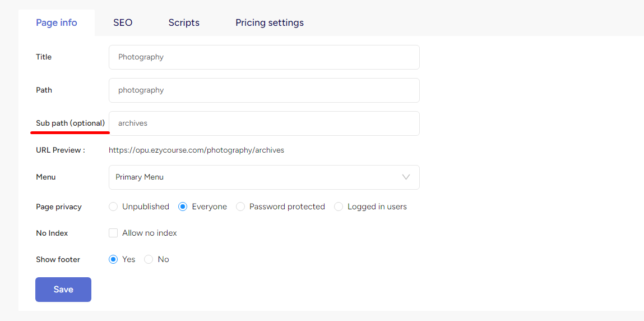Click the Sub path input field
644x321 pixels.
pyautogui.click(x=264, y=123)
